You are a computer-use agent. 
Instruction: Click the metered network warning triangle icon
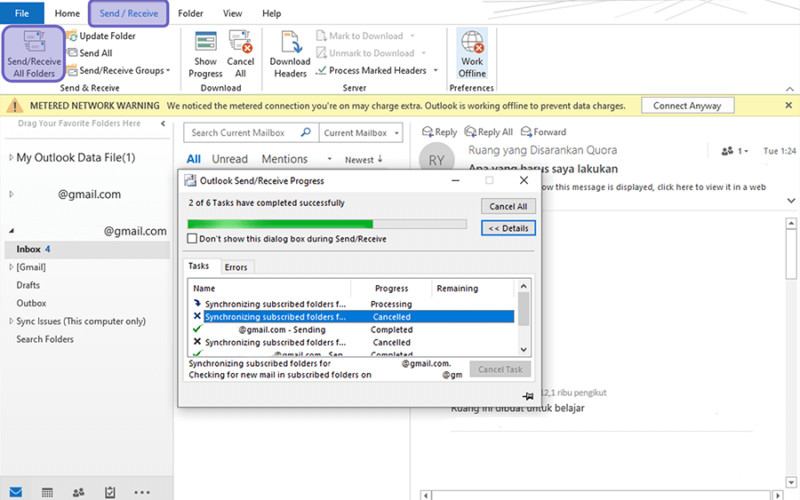coord(15,106)
